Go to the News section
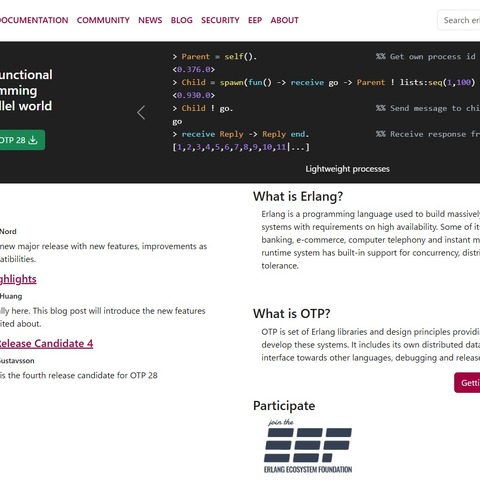Viewport: 480px width, 480px height. coord(150,20)
